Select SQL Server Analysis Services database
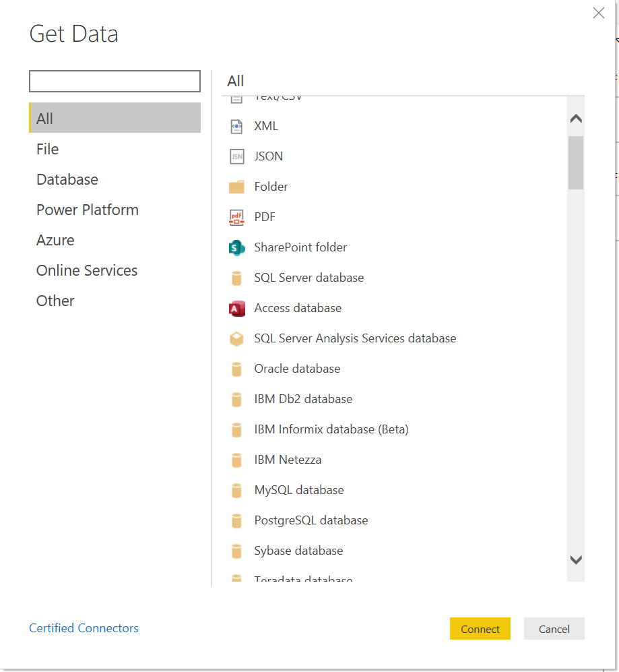This screenshot has height=672, width=619. [355, 338]
